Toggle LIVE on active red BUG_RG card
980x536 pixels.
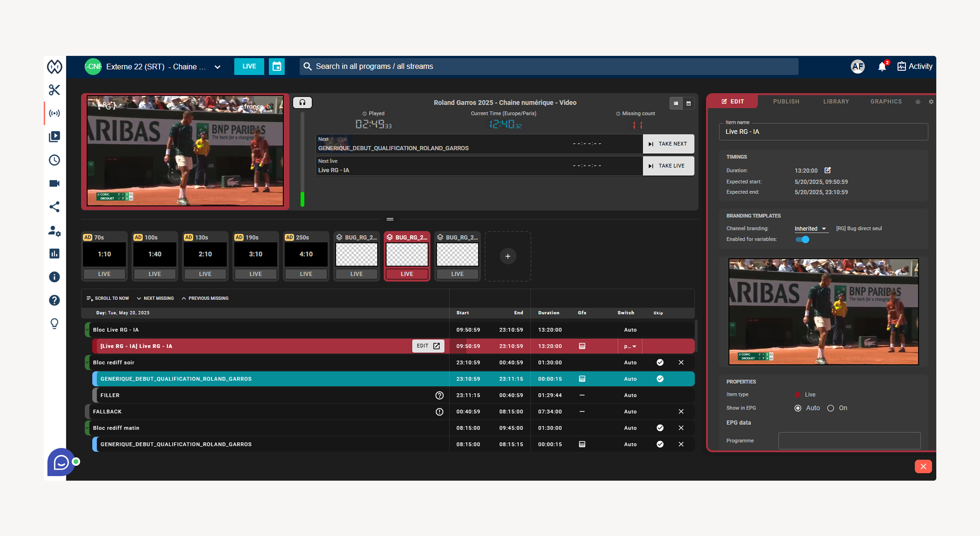[x=407, y=274]
